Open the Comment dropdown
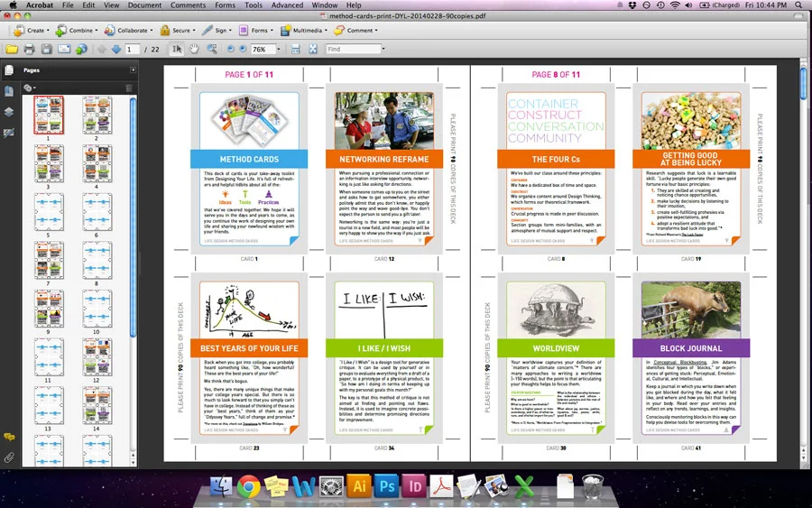 pos(355,31)
